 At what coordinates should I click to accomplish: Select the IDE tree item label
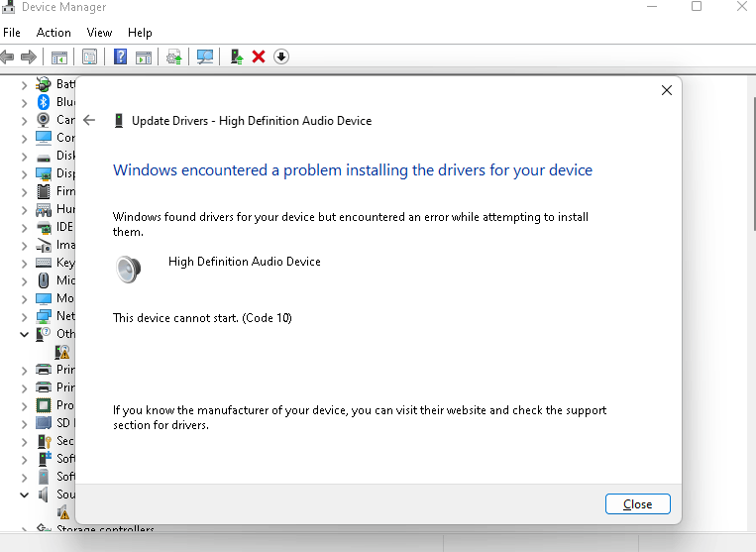point(65,227)
